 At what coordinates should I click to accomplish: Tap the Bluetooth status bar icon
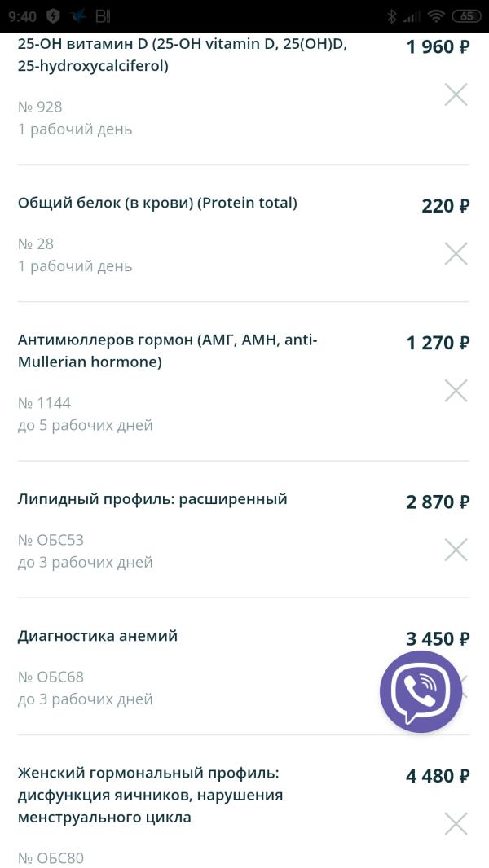tap(391, 16)
